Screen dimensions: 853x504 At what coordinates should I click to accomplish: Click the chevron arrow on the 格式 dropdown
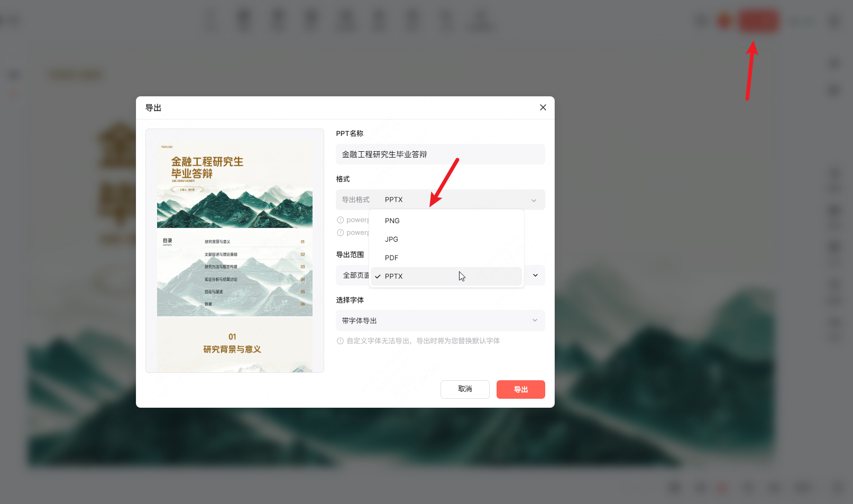[534, 200]
